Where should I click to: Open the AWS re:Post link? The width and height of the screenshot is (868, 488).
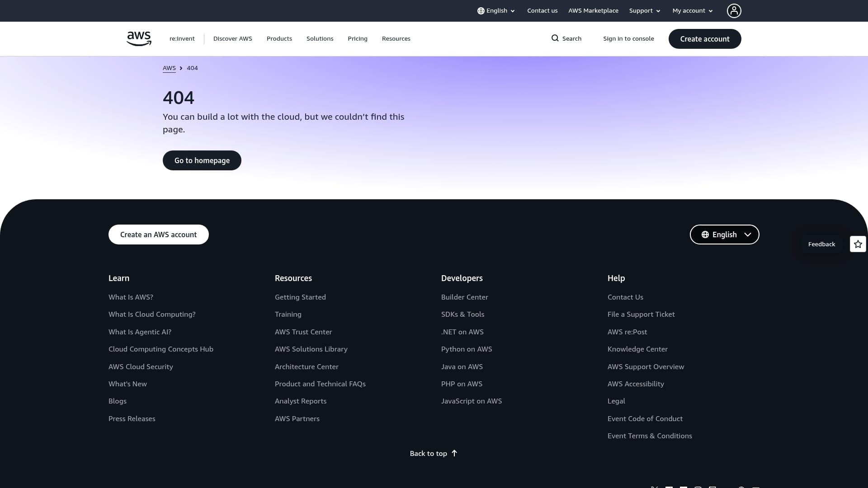[x=627, y=332]
